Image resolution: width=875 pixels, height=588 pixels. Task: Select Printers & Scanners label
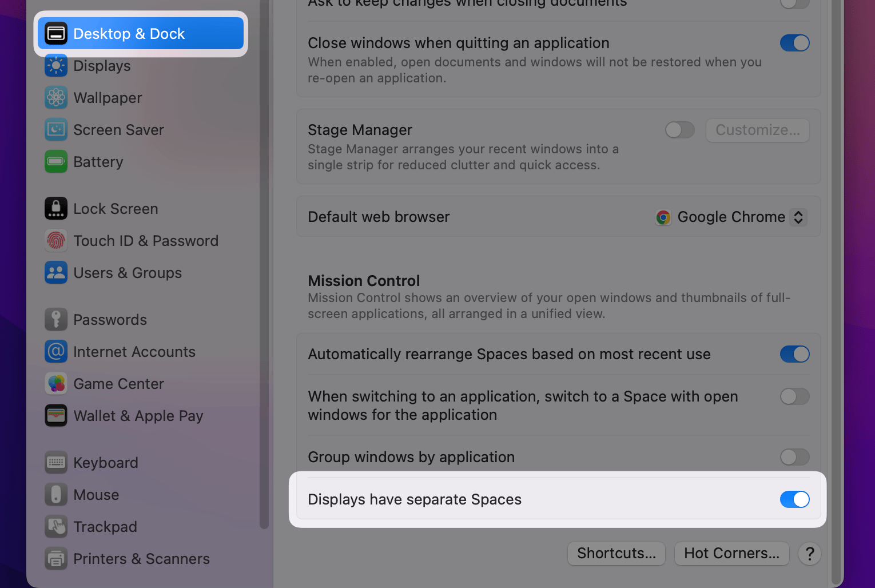coord(142,559)
